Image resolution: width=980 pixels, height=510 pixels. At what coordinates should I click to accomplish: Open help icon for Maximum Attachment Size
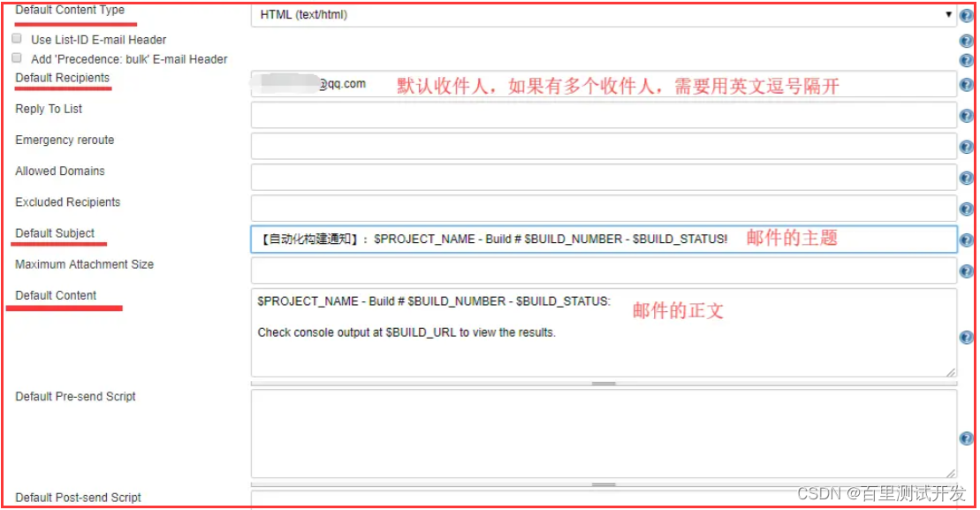tap(966, 271)
